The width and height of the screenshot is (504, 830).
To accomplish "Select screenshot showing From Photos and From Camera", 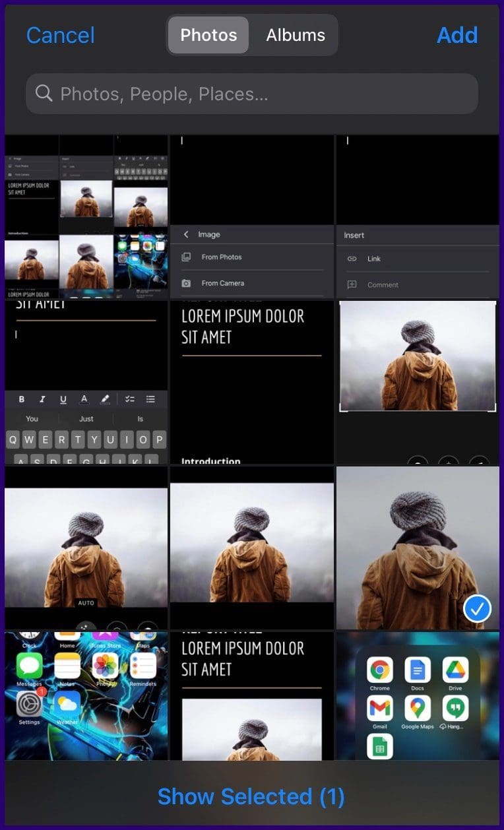I will tap(252, 216).
